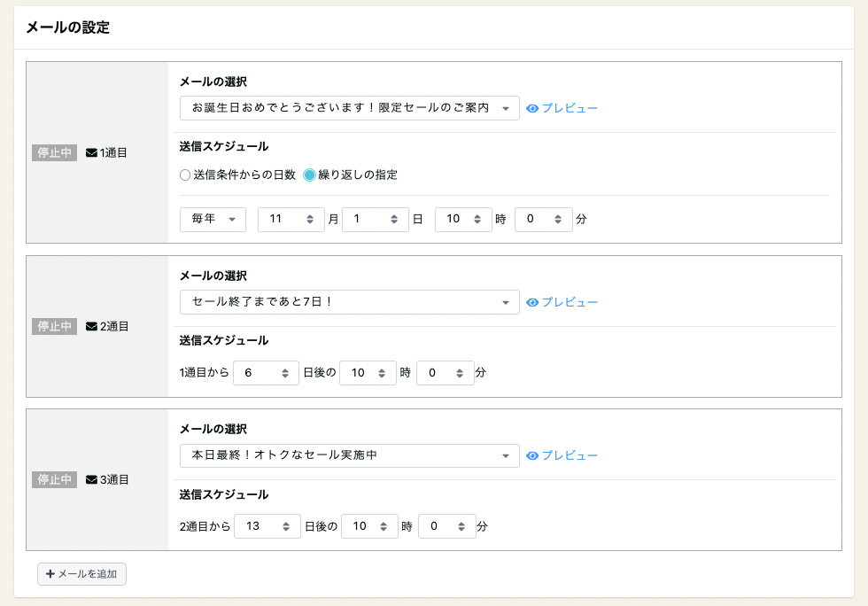The image size is (868, 606).
Task: Click the days-after field showing 6
Action: pyautogui.click(x=266, y=373)
